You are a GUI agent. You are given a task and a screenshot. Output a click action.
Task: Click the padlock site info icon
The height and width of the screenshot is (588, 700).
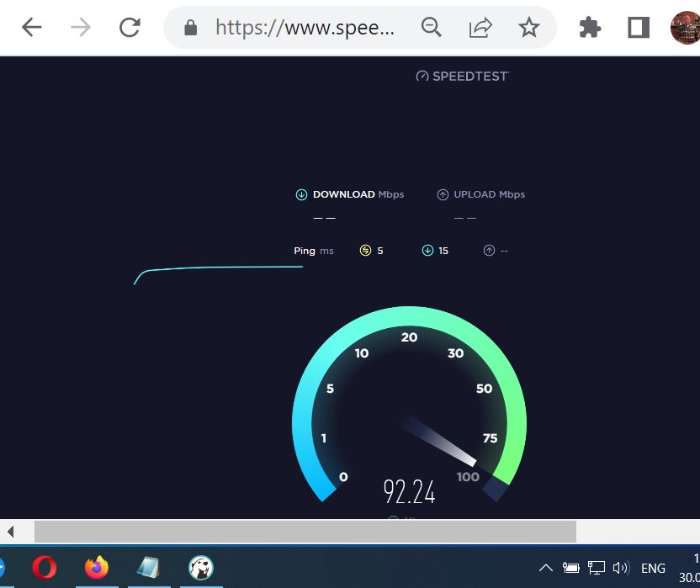(190, 28)
